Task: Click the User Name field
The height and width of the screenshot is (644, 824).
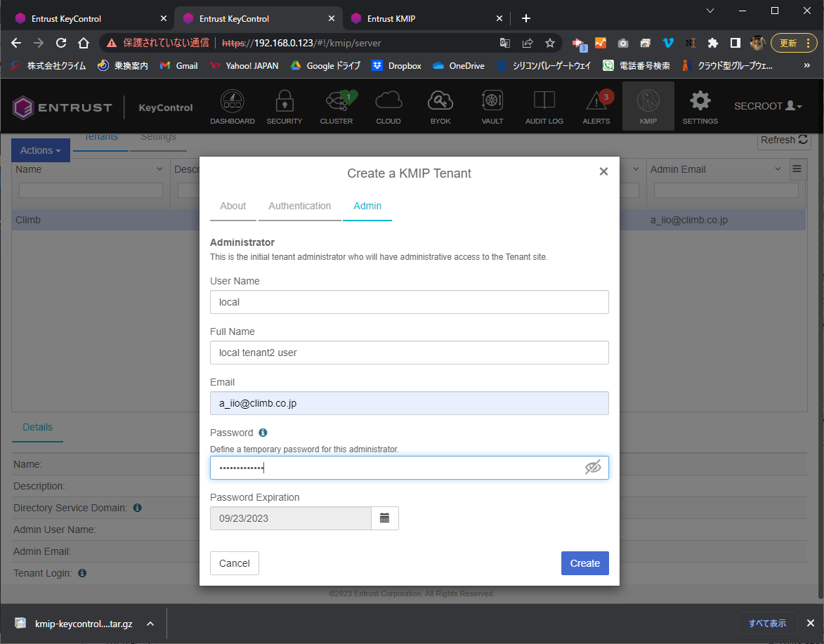Action: pyautogui.click(x=410, y=302)
